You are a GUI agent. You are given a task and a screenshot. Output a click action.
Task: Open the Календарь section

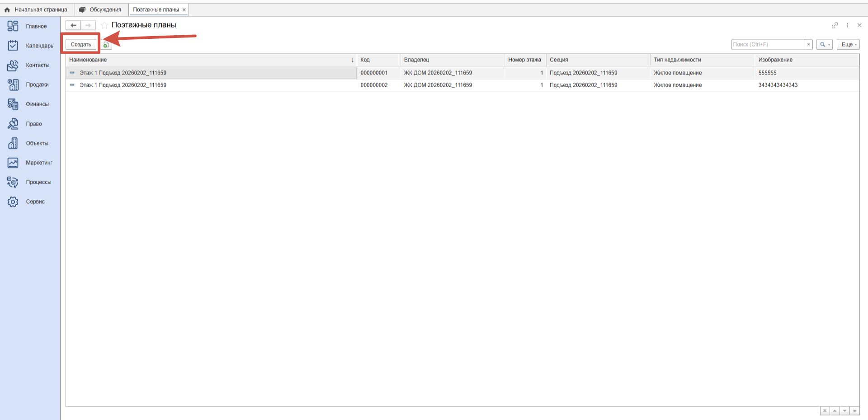39,46
